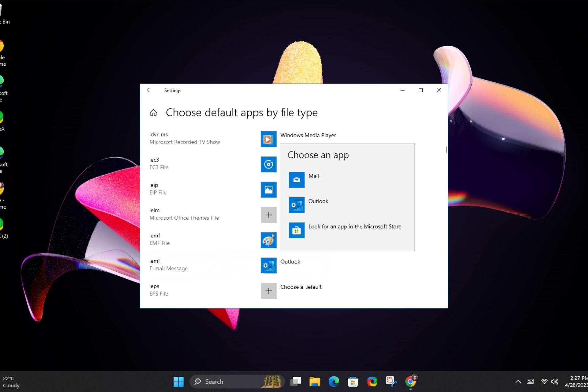The image size is (588, 392).
Task: Click the taskbar Search box
Action: click(237, 382)
